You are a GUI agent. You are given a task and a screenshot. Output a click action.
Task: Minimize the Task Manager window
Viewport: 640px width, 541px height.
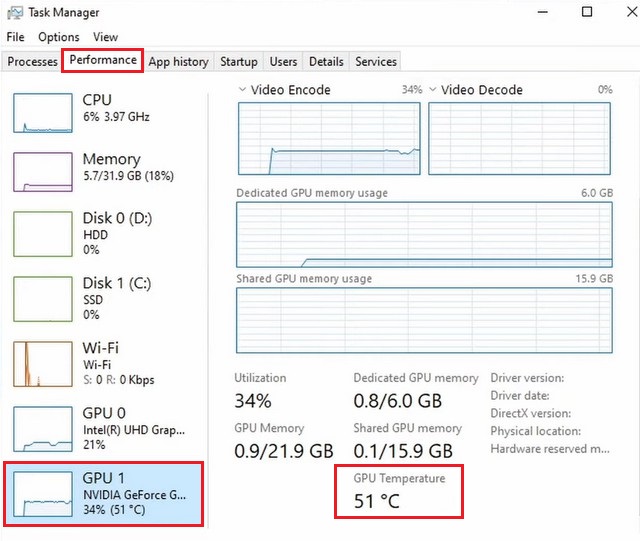[542, 12]
